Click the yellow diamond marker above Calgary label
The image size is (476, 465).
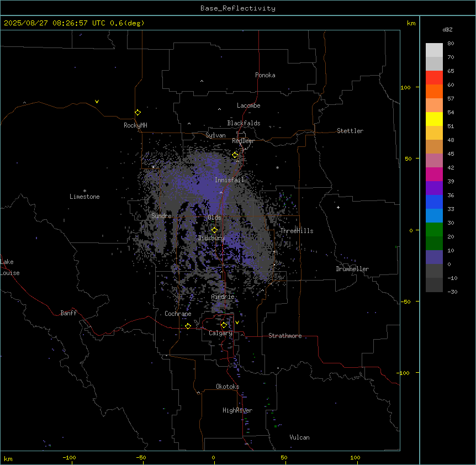click(224, 325)
